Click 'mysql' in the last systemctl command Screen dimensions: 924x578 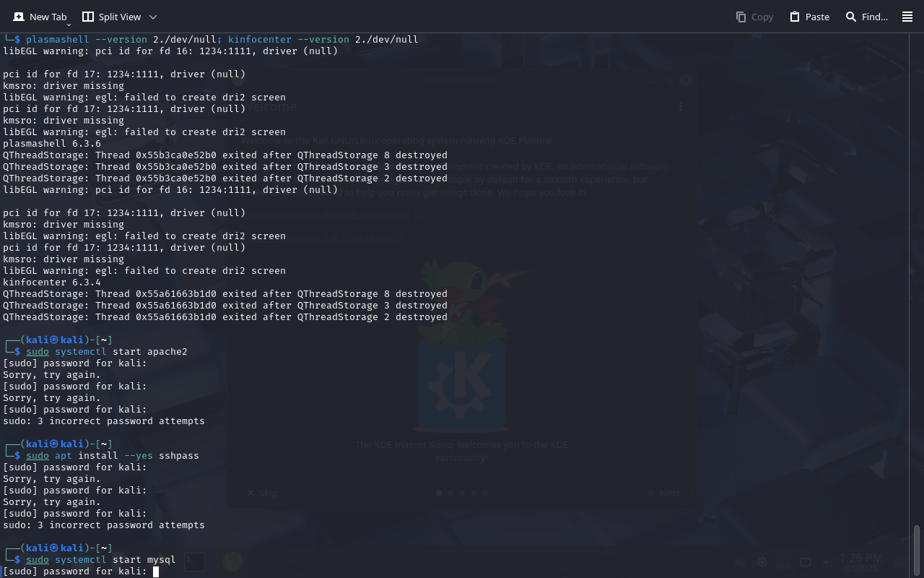point(162,560)
